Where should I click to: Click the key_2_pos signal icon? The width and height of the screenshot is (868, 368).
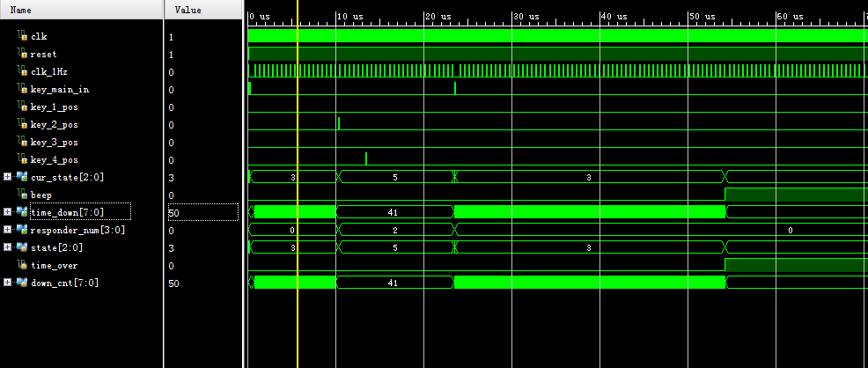point(23,124)
